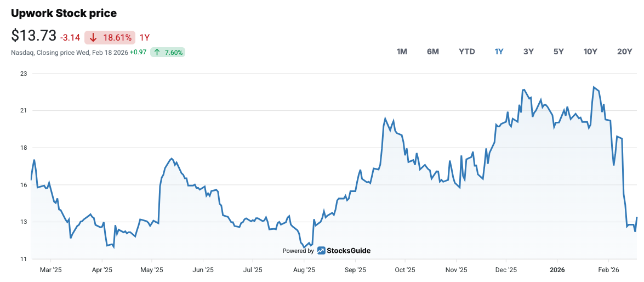The width and height of the screenshot is (644, 282).
Task: Click the 18 y-axis label
Action: [24, 148]
